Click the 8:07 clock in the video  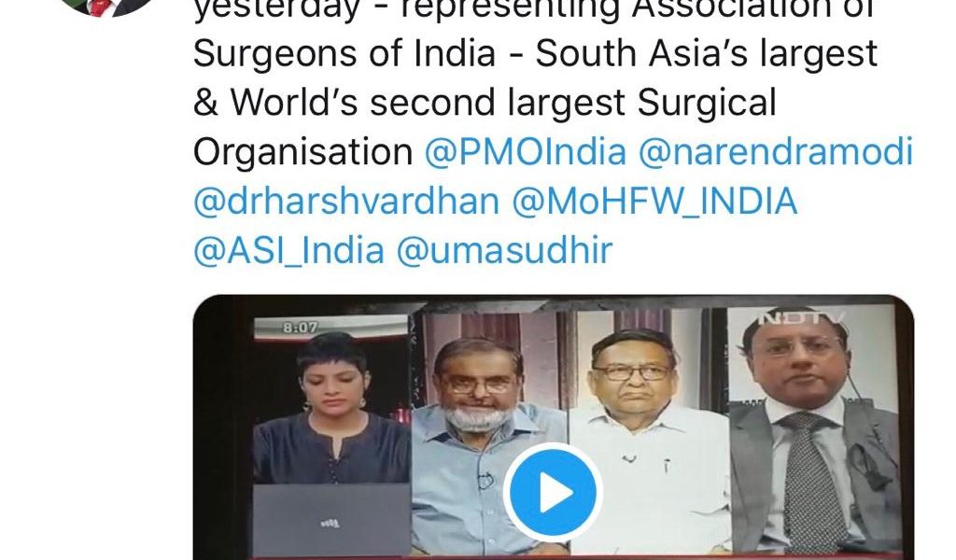point(300,328)
